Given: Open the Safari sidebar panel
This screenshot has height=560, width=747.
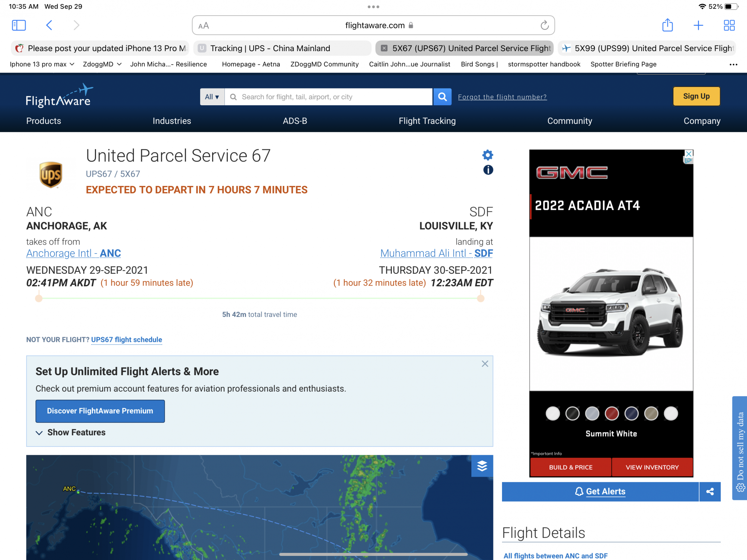Looking at the screenshot, I should pos(19,25).
